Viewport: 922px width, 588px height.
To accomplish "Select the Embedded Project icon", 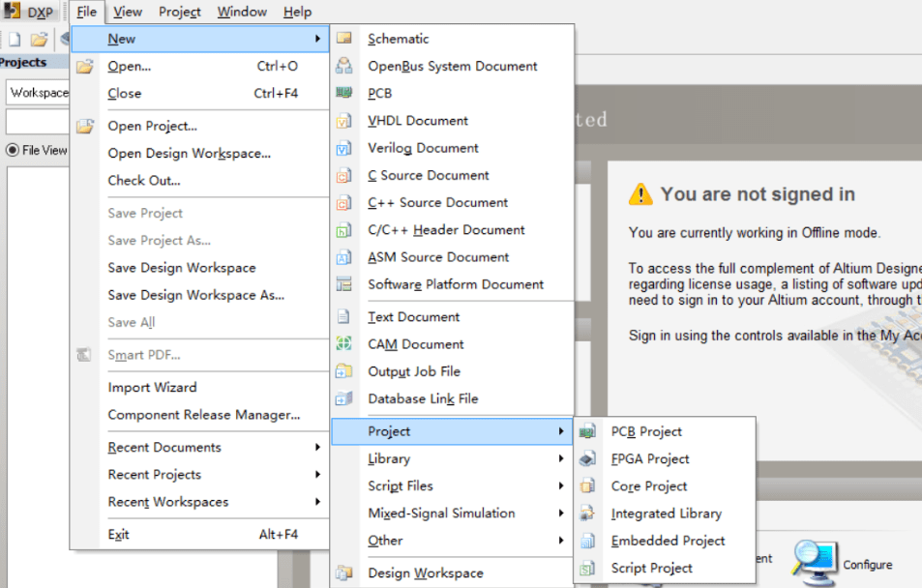I will point(589,541).
